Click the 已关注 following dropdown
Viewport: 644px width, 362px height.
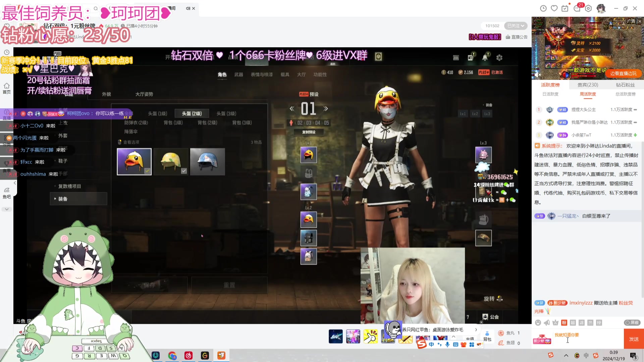(x=516, y=26)
